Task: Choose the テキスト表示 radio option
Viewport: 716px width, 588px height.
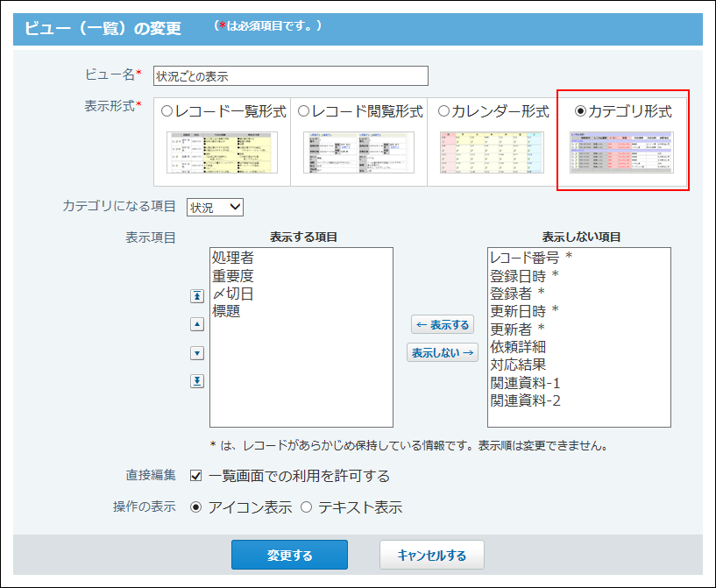Action: (x=307, y=507)
